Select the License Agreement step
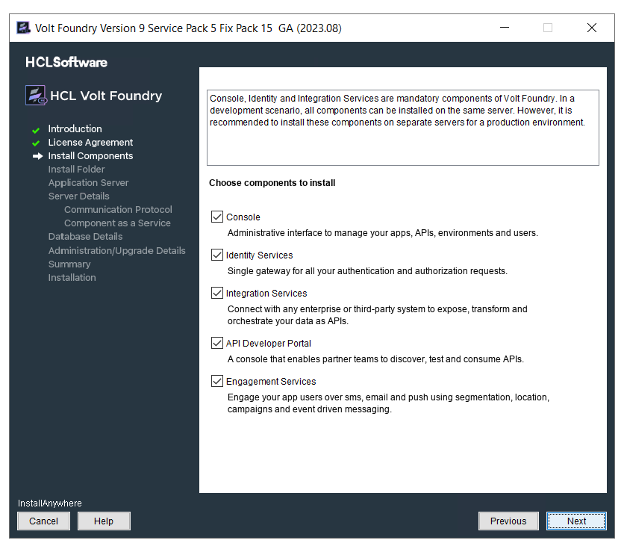 [90, 143]
